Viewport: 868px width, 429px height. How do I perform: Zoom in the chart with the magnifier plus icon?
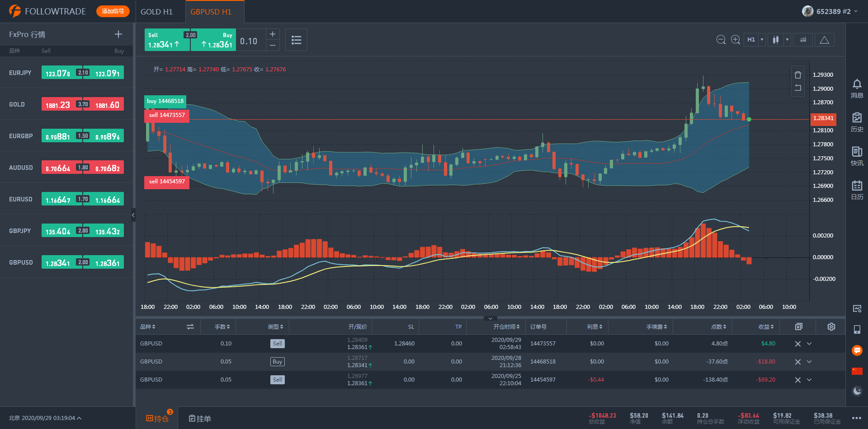point(736,40)
